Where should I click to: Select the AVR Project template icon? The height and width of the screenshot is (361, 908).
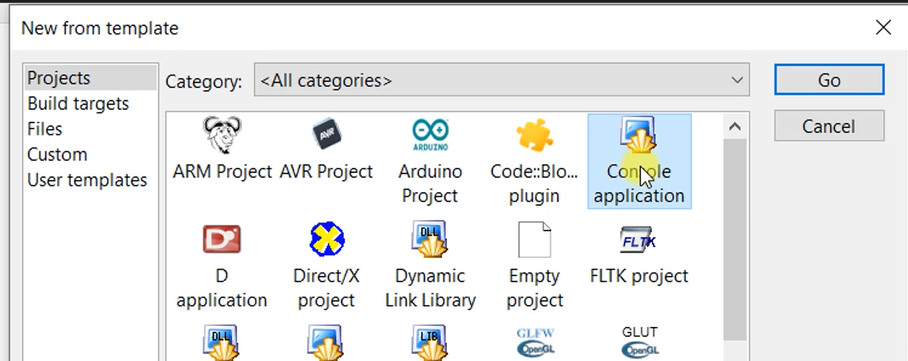pos(327,134)
